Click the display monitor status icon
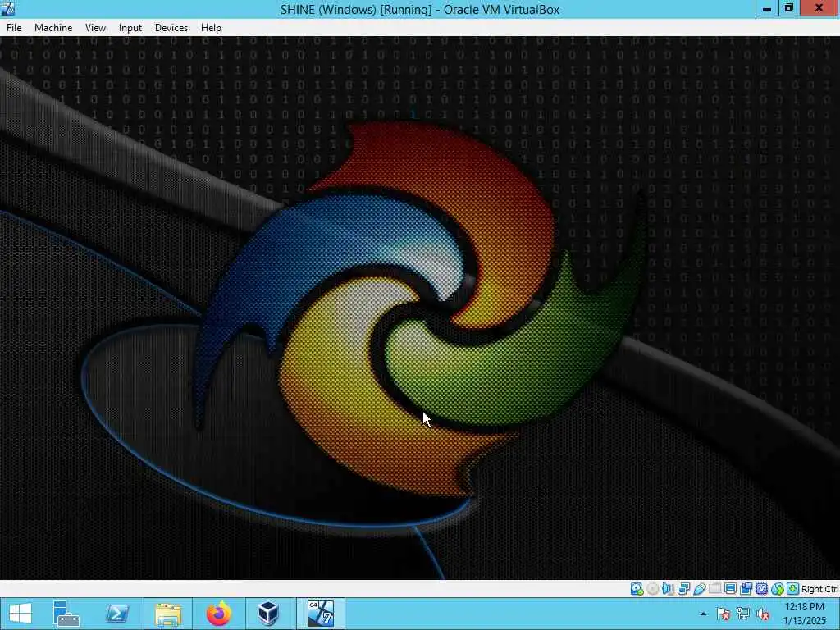 (730, 589)
